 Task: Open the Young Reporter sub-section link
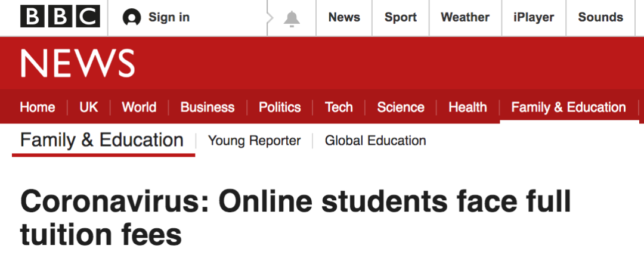[x=254, y=141]
